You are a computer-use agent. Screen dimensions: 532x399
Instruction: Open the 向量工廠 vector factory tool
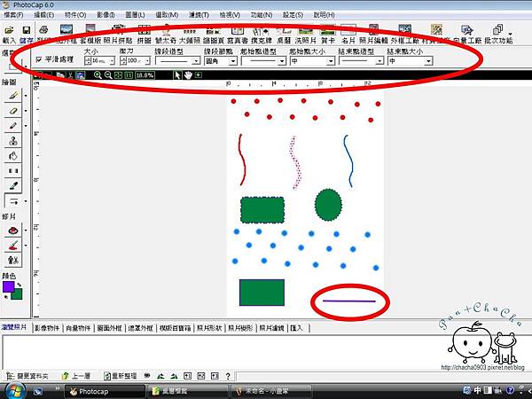point(467,34)
